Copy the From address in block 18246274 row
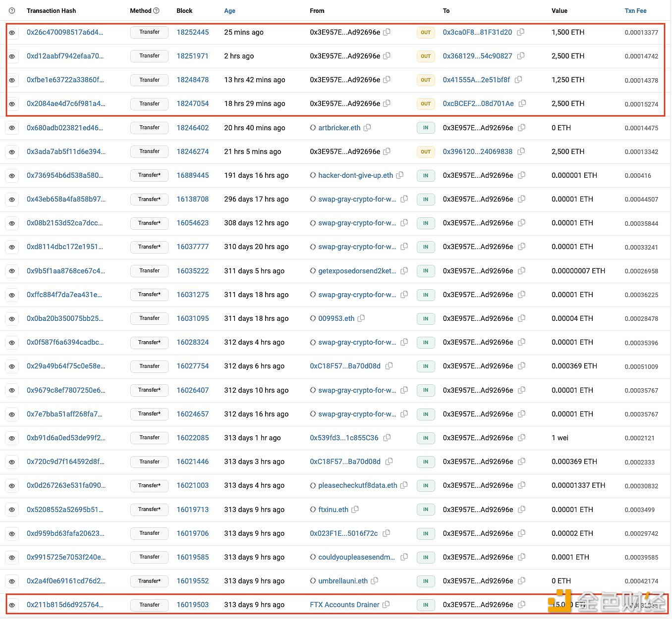The width and height of the screenshot is (672, 619). pos(387,151)
